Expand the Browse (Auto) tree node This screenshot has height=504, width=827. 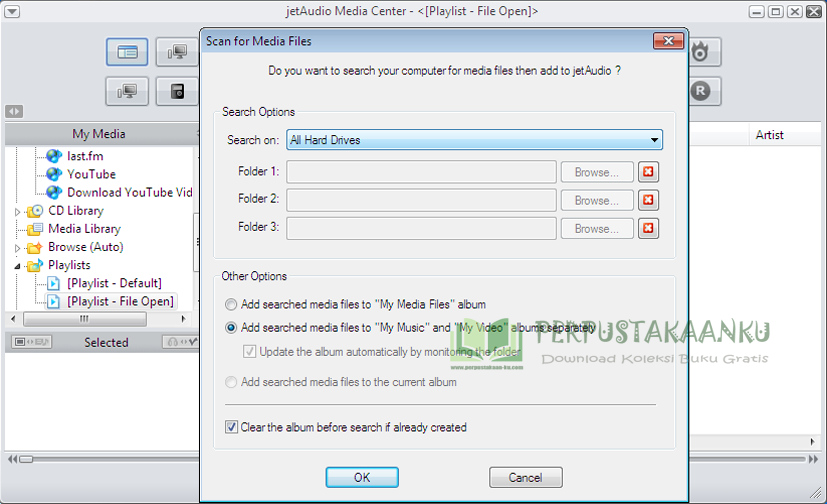pos(17,248)
